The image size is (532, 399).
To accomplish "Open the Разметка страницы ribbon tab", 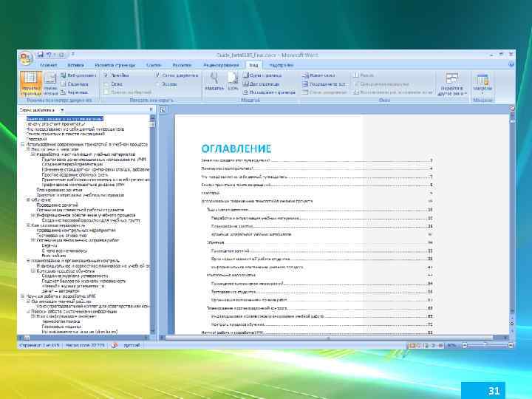I will coord(115,65).
